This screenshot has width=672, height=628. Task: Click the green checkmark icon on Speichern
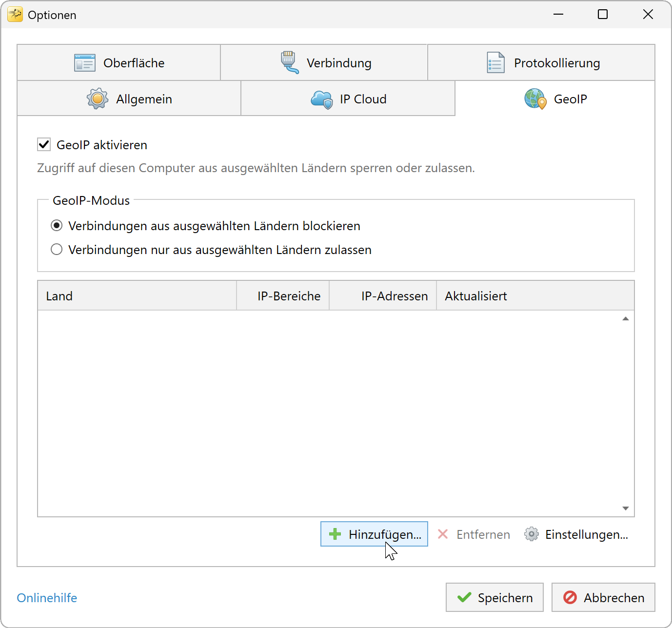tap(464, 597)
